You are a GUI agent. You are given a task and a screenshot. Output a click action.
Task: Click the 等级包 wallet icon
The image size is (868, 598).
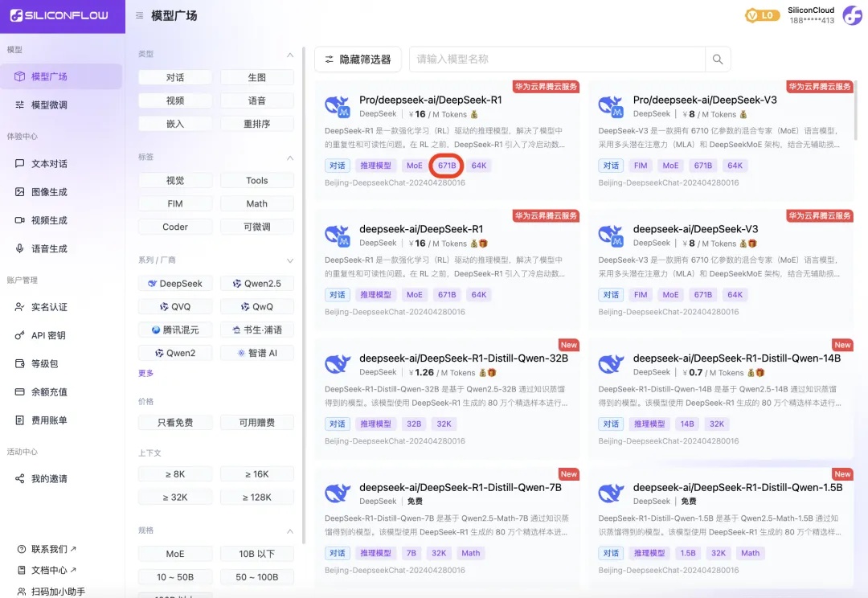point(20,363)
